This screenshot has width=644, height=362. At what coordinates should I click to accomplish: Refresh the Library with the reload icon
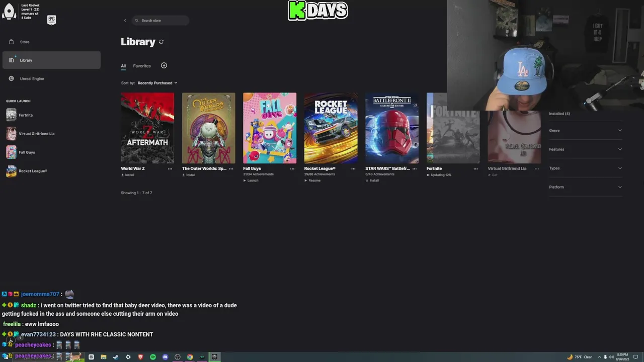click(x=161, y=42)
